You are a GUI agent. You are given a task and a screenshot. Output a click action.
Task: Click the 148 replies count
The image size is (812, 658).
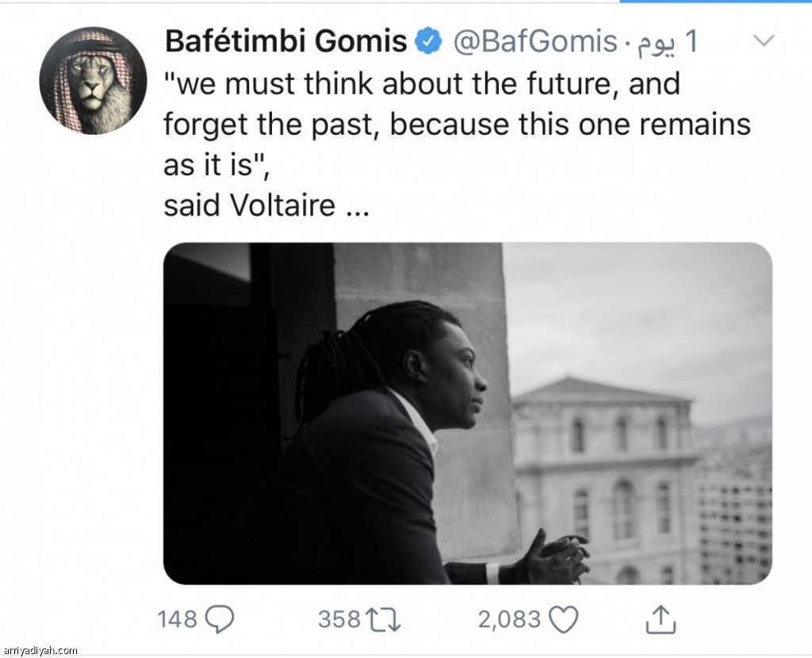(x=177, y=620)
